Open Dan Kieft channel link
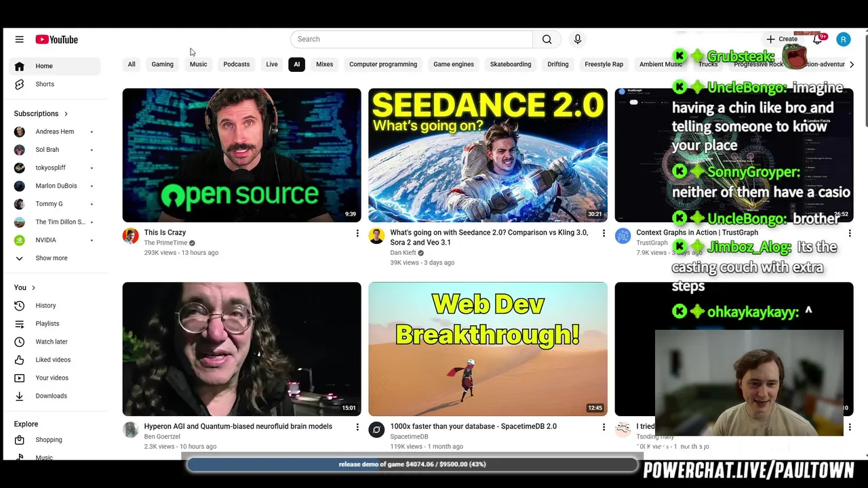Image resolution: width=868 pixels, height=488 pixels. click(403, 253)
